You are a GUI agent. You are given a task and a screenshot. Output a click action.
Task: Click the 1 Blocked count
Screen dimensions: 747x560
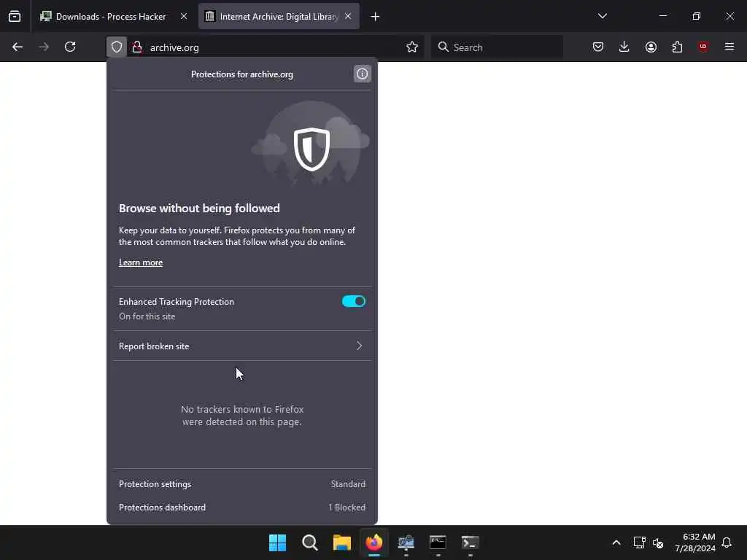click(347, 507)
